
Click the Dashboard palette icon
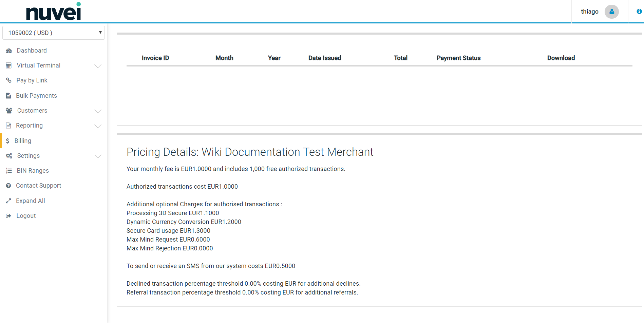tap(9, 51)
